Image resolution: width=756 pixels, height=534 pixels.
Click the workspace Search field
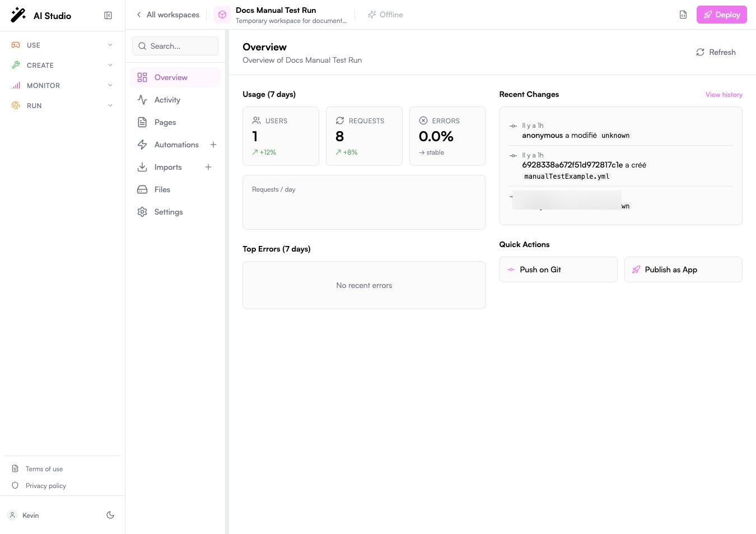(175, 46)
